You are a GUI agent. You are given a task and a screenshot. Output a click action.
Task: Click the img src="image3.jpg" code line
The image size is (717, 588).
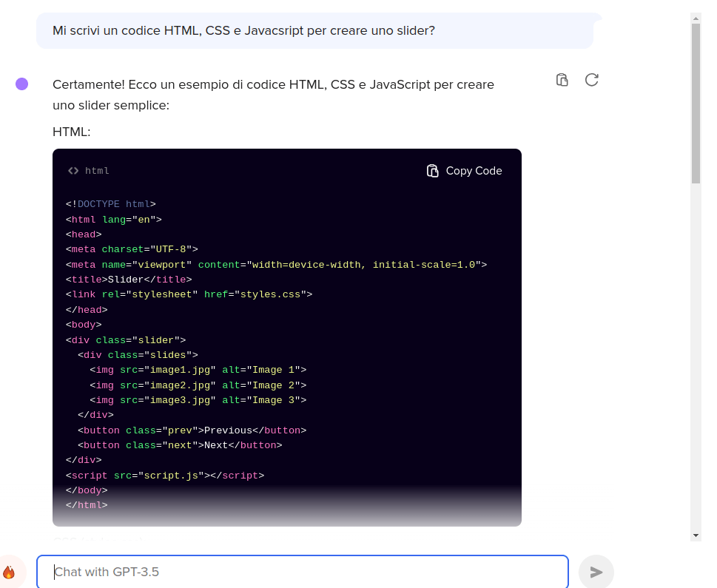coord(198,400)
